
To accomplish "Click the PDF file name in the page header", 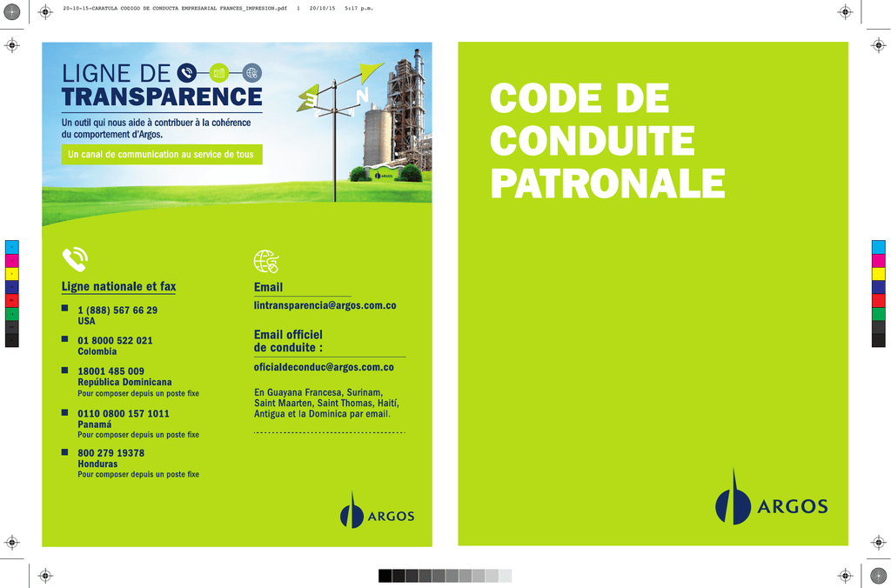I will point(175,9).
